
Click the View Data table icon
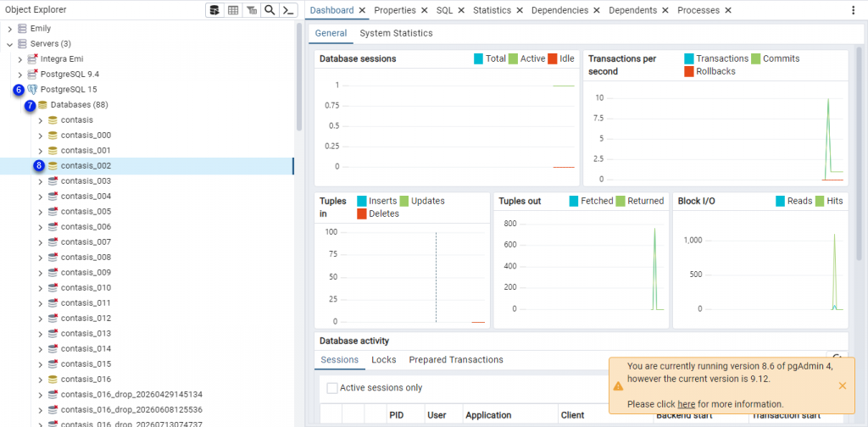(x=233, y=10)
